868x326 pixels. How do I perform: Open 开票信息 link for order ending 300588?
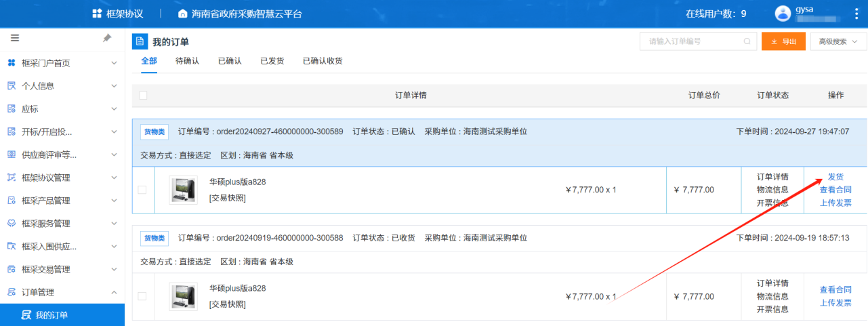coord(772,309)
